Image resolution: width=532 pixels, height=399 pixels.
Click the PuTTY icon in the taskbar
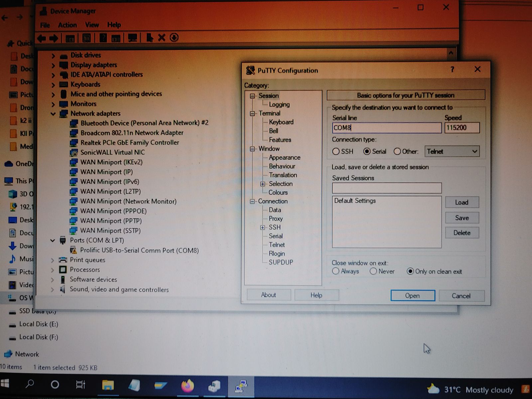pyautogui.click(x=241, y=386)
